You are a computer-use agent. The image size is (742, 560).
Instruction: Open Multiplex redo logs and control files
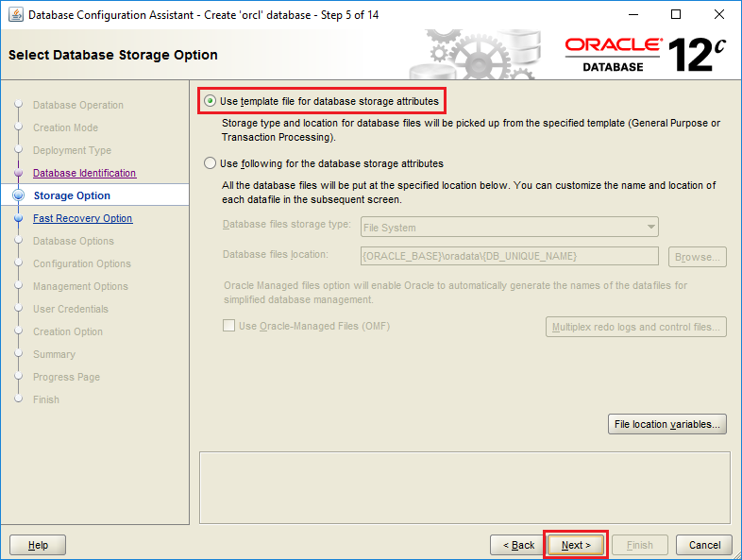pos(636,327)
